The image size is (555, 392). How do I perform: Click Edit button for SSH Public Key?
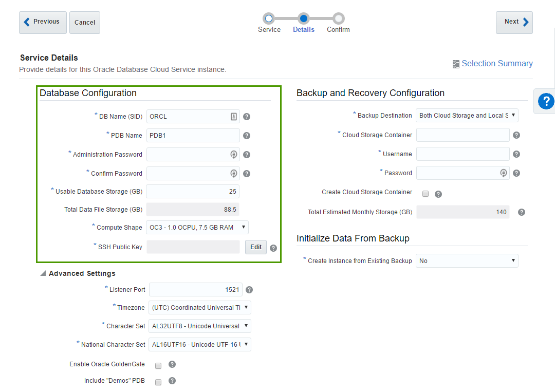[x=256, y=247]
